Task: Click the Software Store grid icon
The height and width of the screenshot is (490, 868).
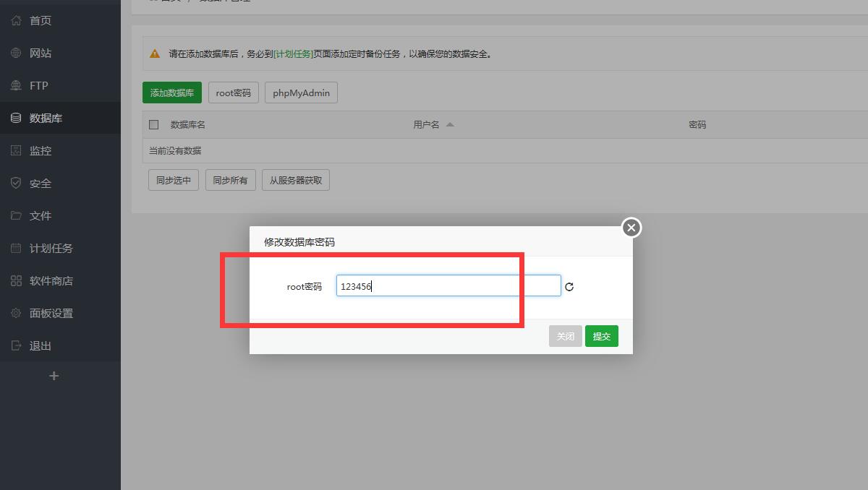Action: pyautogui.click(x=16, y=280)
